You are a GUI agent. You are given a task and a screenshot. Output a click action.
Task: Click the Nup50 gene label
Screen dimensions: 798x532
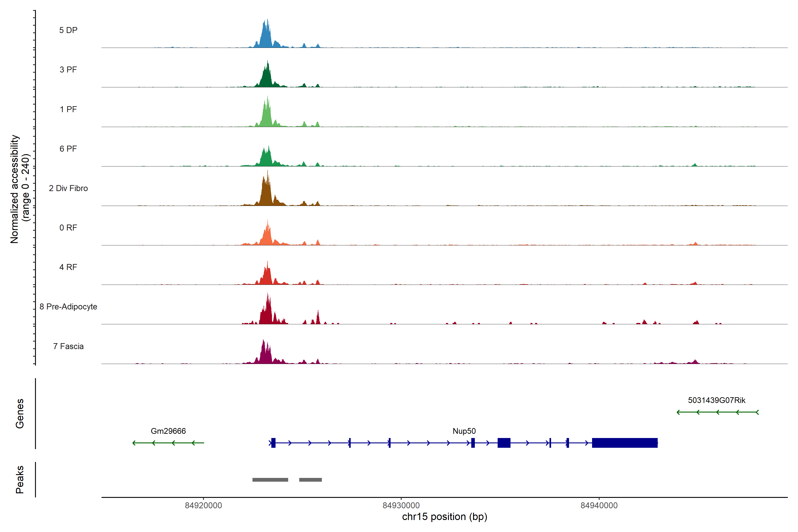tap(464, 431)
